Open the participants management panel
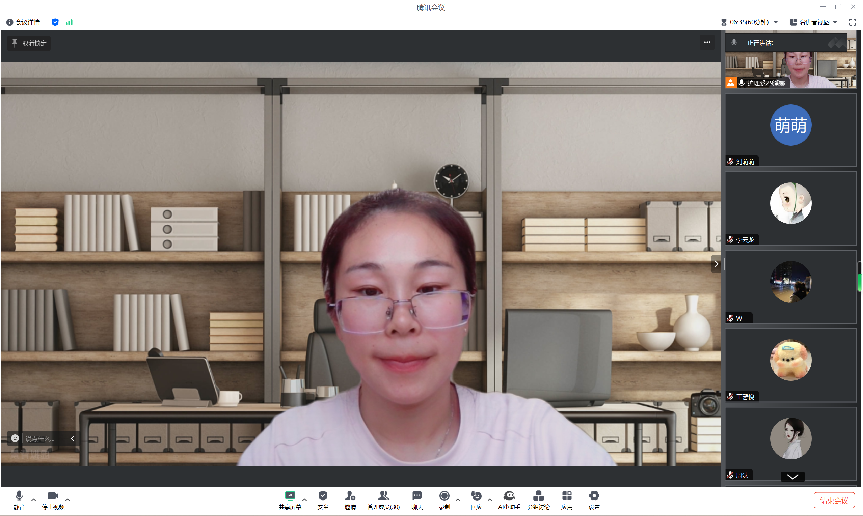 [x=383, y=498]
